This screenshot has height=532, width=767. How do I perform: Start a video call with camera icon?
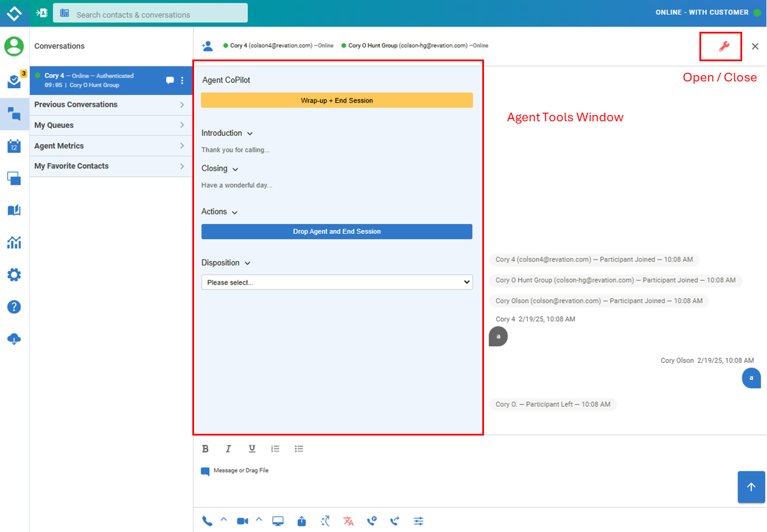[x=243, y=521]
